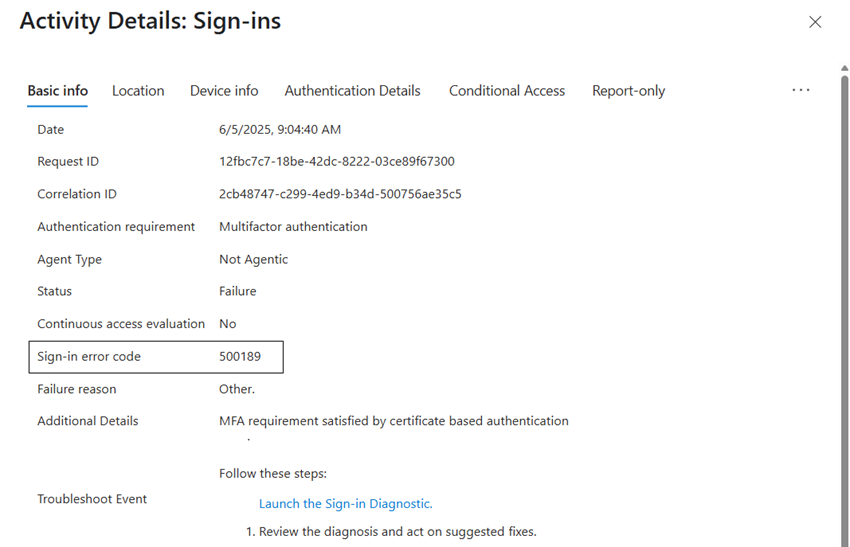This screenshot has height=547, width=850.
Task: Open the Device info tab
Action: (x=224, y=91)
